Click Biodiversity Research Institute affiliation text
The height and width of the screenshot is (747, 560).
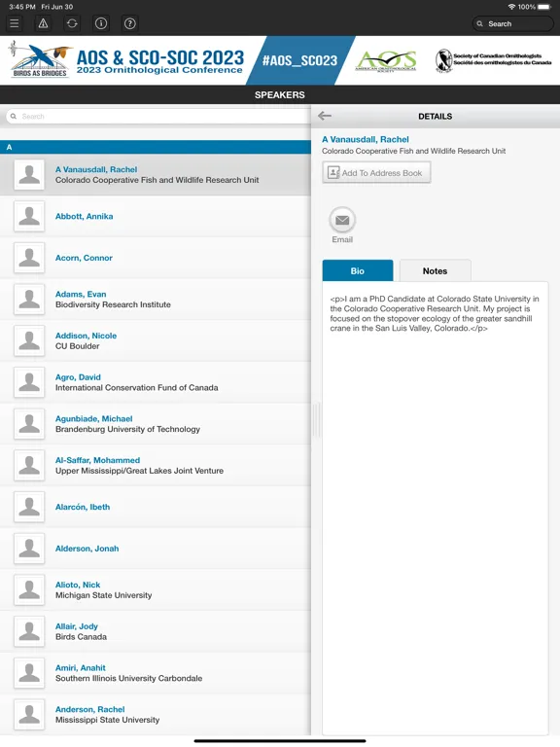click(113, 304)
